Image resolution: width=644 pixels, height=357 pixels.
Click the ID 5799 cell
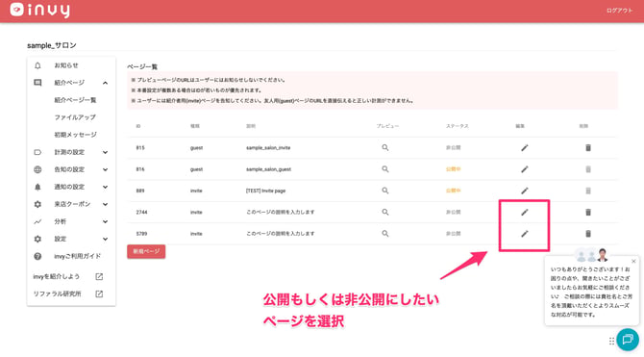click(x=141, y=234)
